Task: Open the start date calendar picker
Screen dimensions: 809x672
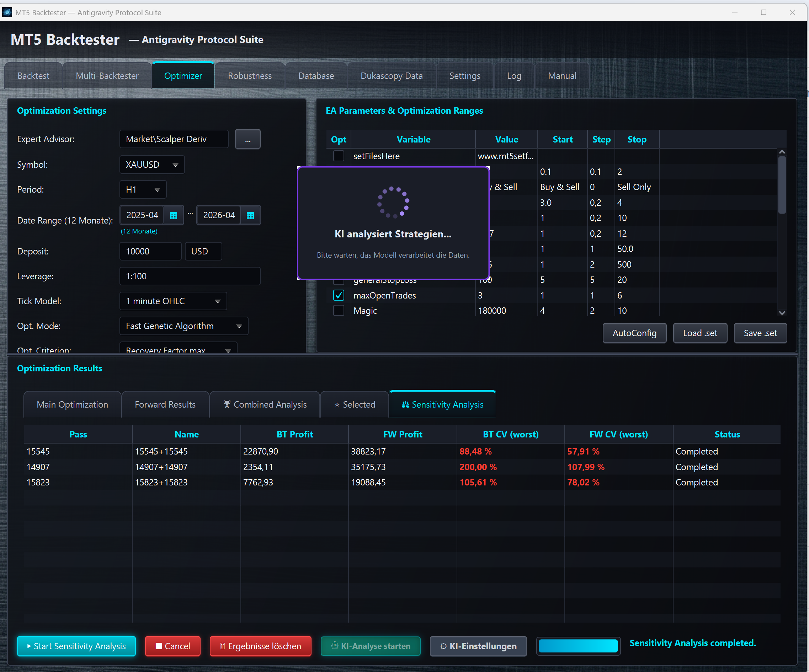Action: [174, 215]
